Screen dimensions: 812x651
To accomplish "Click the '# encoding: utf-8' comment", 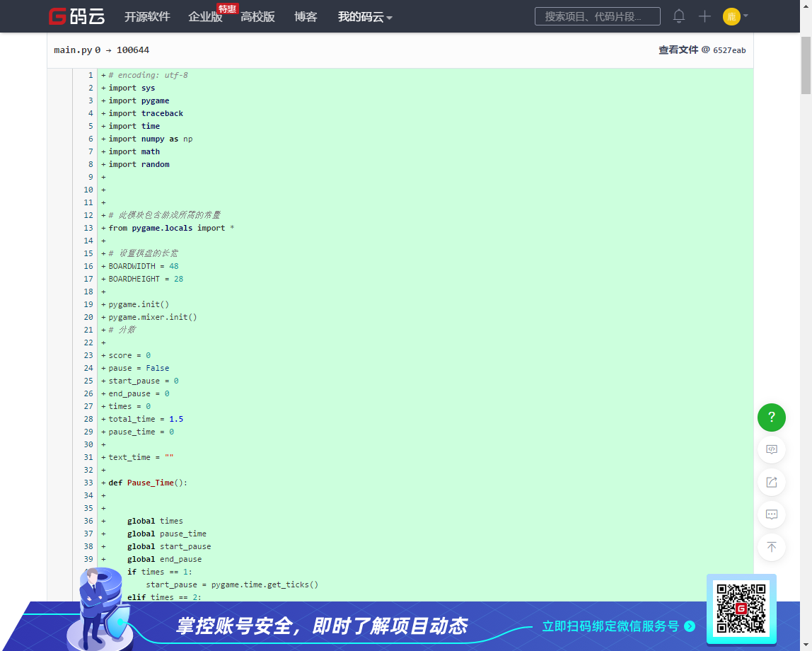I will pyautogui.click(x=148, y=75).
